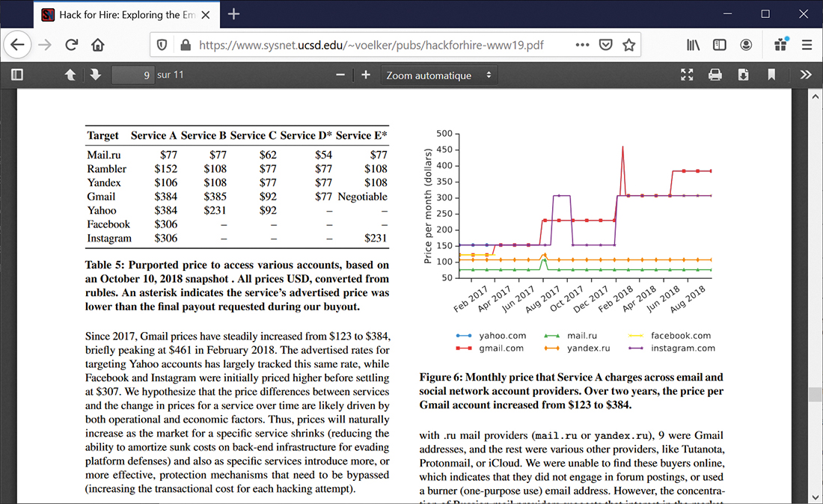The image size is (823, 504).
Task: Go to previous PDF page
Action: pos(70,75)
